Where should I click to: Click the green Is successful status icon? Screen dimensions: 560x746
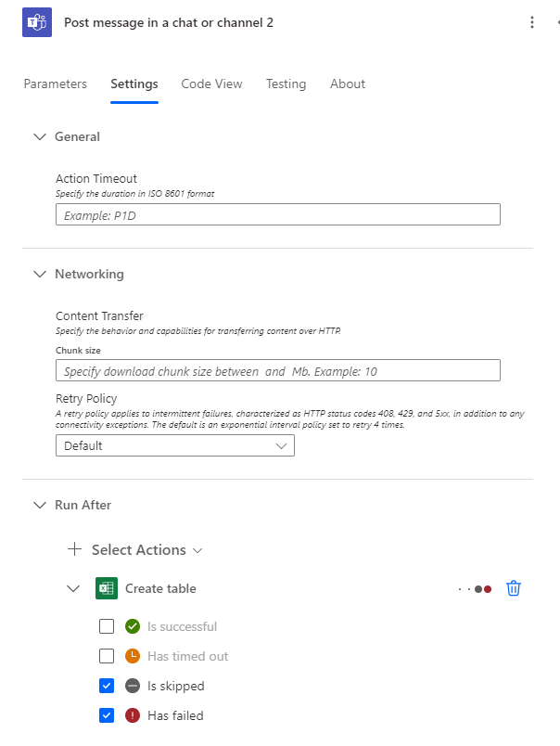[x=133, y=626]
